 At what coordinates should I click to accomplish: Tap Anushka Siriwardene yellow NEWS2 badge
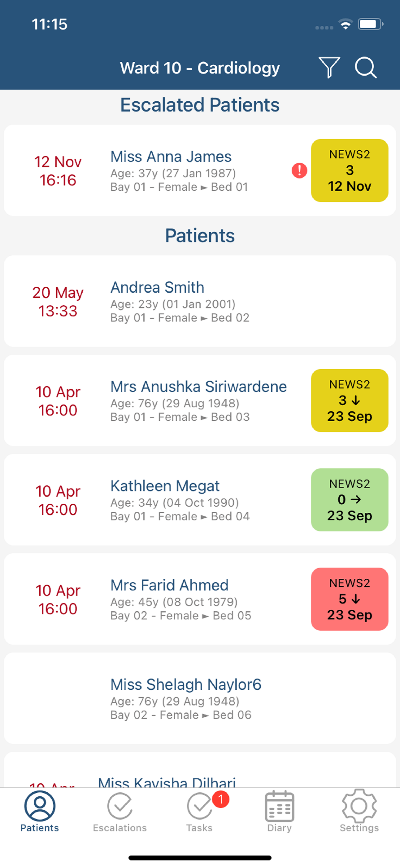[x=350, y=401]
